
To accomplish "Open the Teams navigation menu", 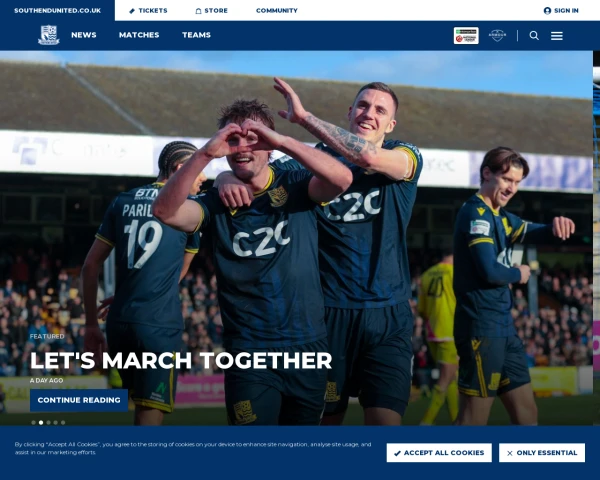I will 196,35.
